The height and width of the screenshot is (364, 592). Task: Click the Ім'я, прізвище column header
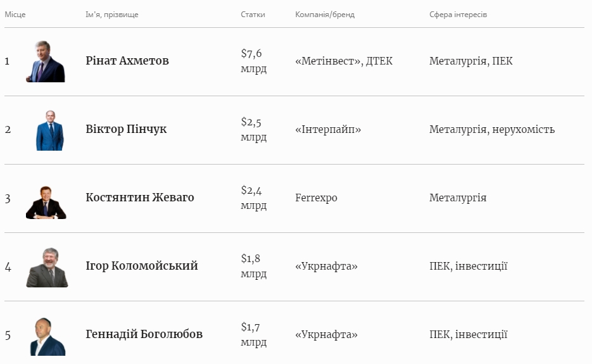point(112,15)
